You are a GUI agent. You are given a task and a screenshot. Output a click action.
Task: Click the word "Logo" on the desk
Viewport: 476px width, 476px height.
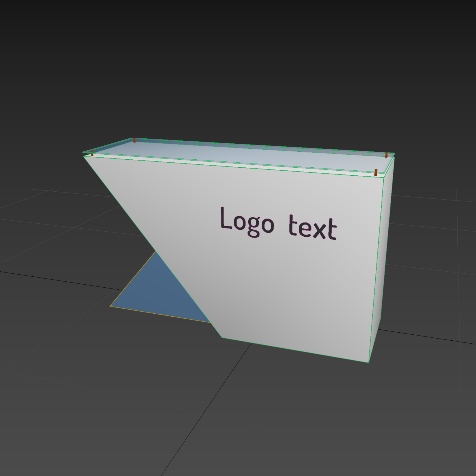pos(247,222)
